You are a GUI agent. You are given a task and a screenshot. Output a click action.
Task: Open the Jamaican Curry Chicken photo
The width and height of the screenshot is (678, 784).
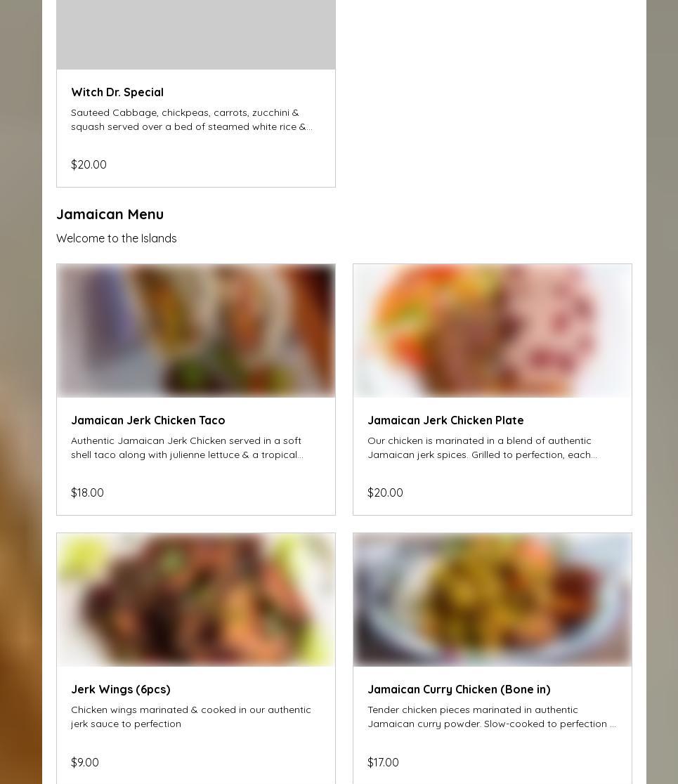point(493,599)
